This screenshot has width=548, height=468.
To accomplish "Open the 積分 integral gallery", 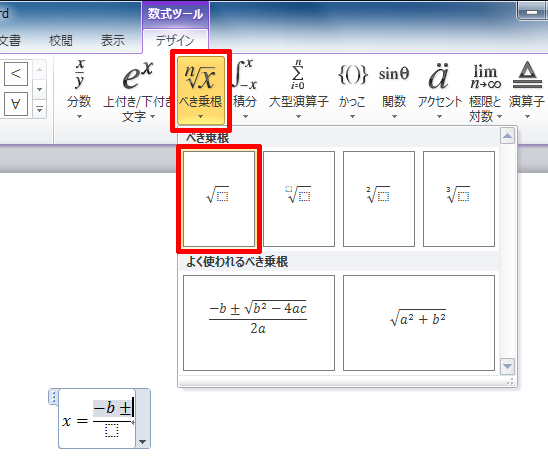I will coord(245,89).
